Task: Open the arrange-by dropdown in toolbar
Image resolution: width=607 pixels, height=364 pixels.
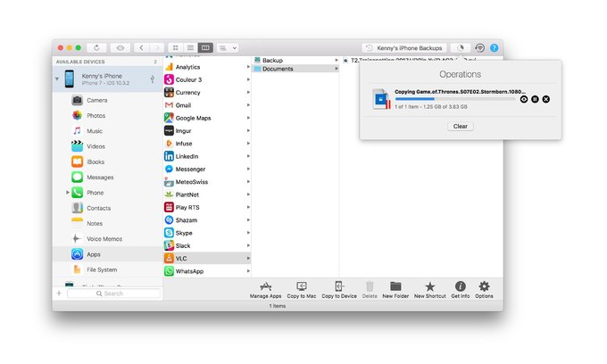Action: [228, 47]
